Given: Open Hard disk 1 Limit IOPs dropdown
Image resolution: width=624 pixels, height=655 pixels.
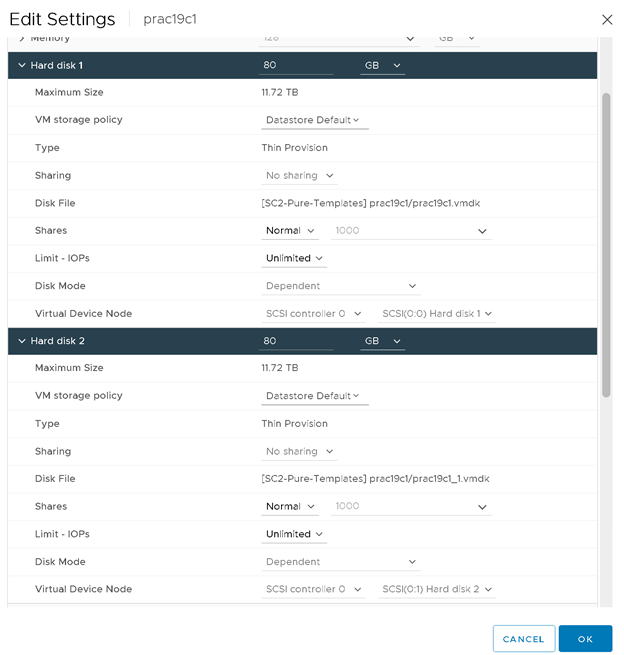Looking at the screenshot, I should (x=294, y=258).
